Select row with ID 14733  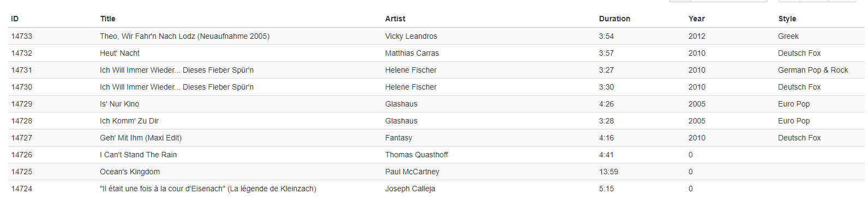coord(436,36)
